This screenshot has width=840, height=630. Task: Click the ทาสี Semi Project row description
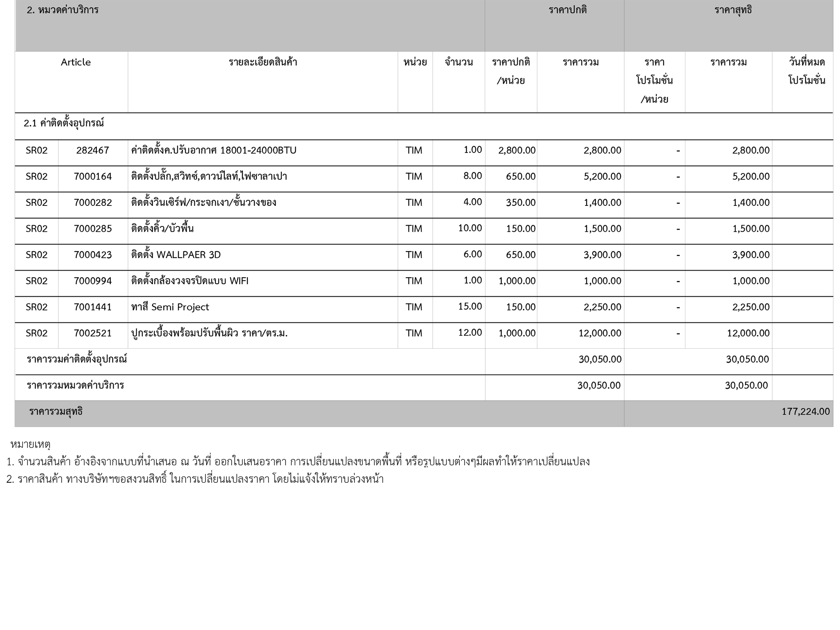click(170, 307)
